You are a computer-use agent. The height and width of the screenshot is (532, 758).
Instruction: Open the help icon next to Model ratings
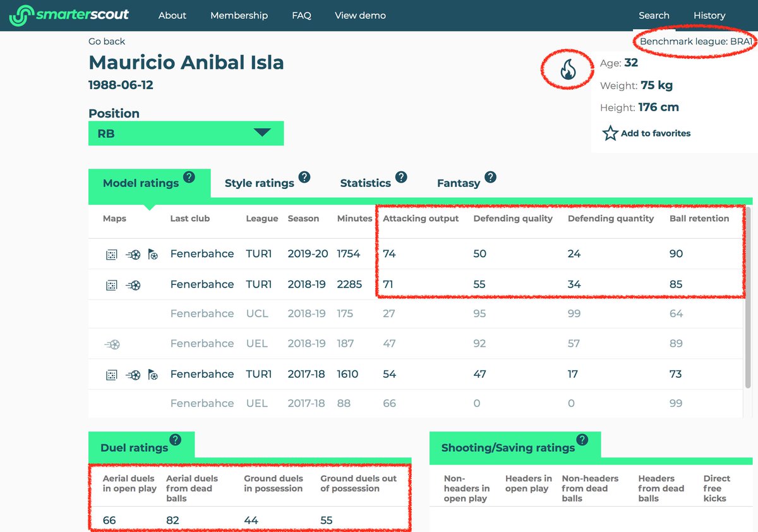point(189,177)
